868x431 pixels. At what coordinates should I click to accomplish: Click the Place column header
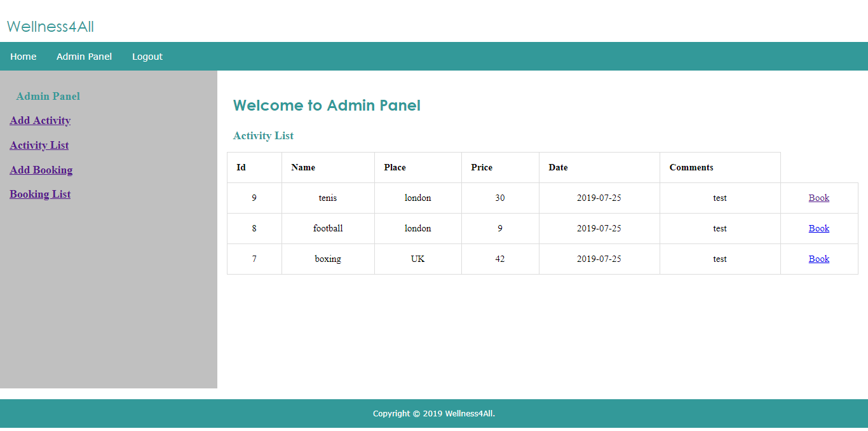(x=418, y=168)
